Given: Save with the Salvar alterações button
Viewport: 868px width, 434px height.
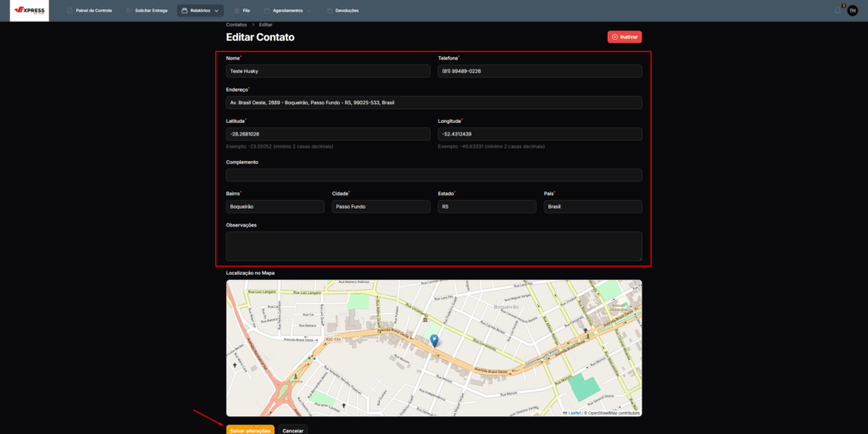Looking at the screenshot, I should [250, 431].
